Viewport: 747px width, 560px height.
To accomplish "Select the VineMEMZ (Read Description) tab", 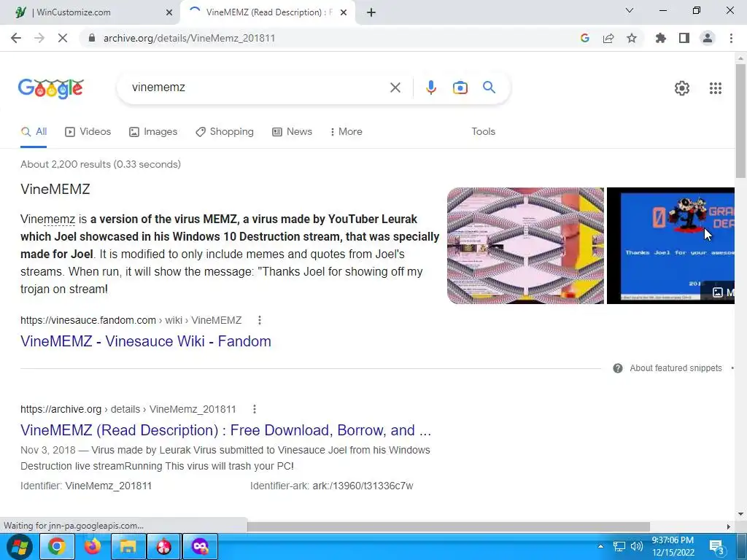I will (268, 12).
